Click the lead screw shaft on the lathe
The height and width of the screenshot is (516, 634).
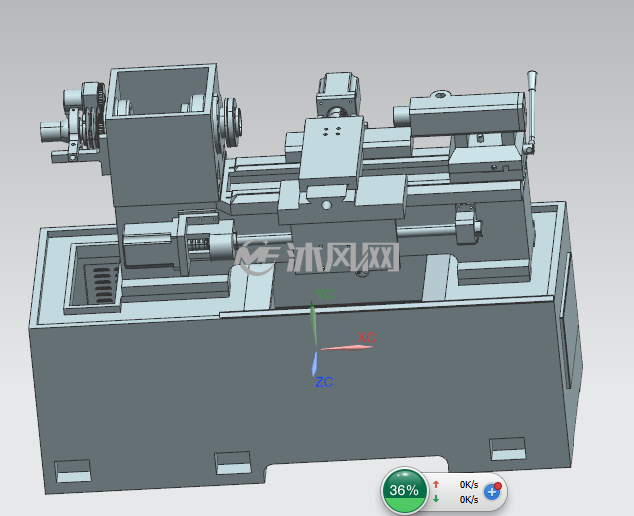pos(427,232)
